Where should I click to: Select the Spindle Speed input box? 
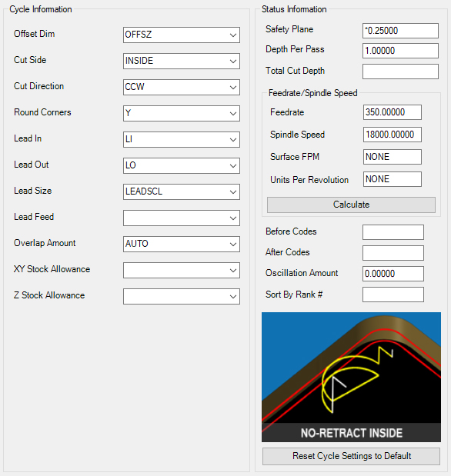392,135
